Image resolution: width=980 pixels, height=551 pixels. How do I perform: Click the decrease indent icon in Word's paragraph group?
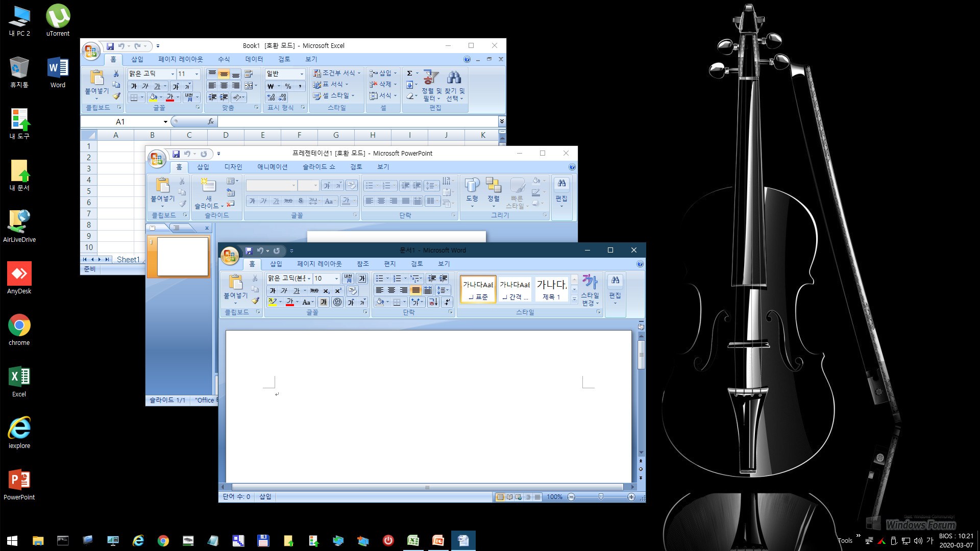(432, 278)
